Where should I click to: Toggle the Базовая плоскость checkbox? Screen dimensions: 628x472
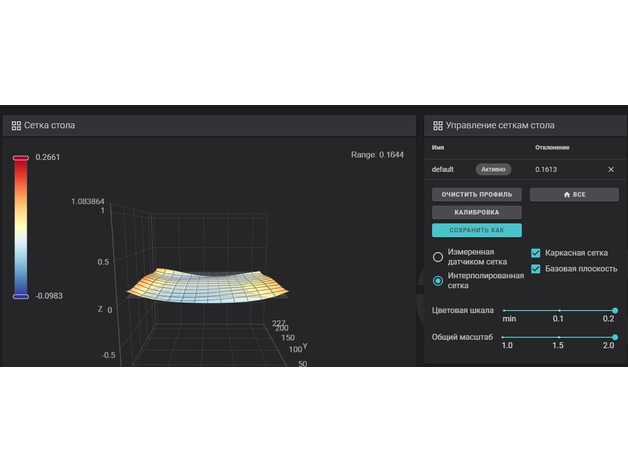pos(536,269)
